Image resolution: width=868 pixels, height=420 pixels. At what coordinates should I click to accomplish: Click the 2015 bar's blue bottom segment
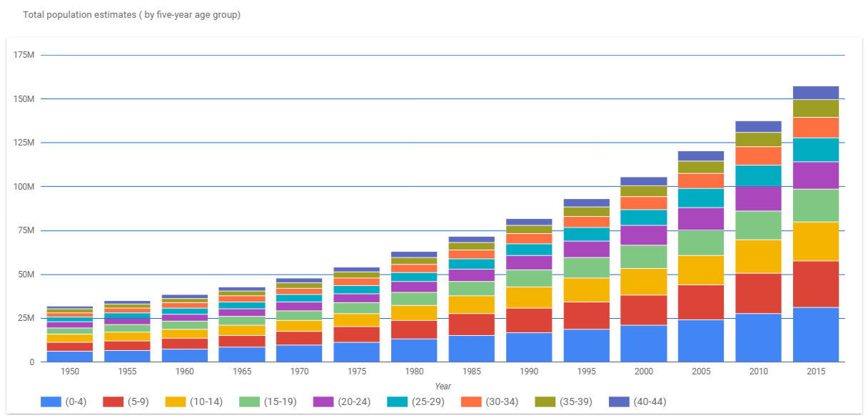click(815, 334)
